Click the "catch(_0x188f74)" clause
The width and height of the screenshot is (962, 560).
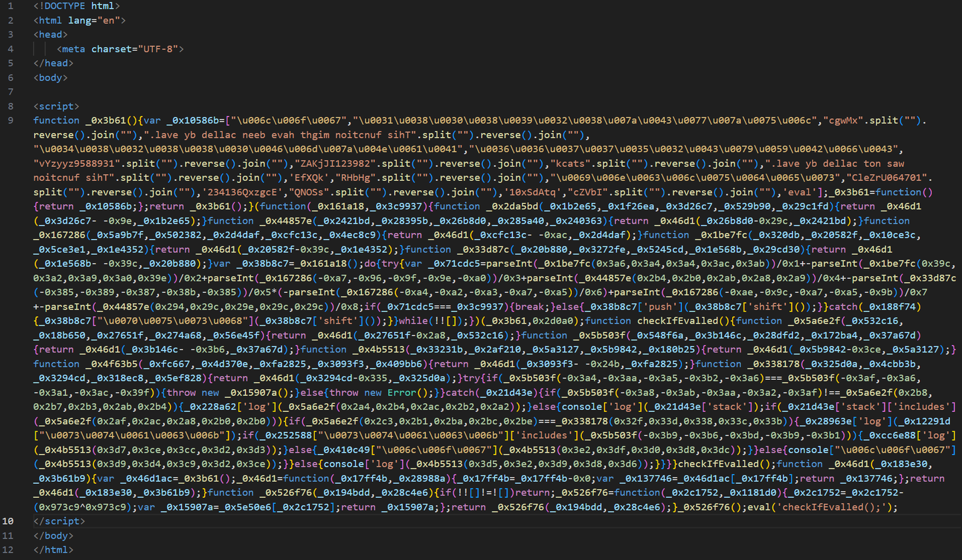click(x=874, y=307)
